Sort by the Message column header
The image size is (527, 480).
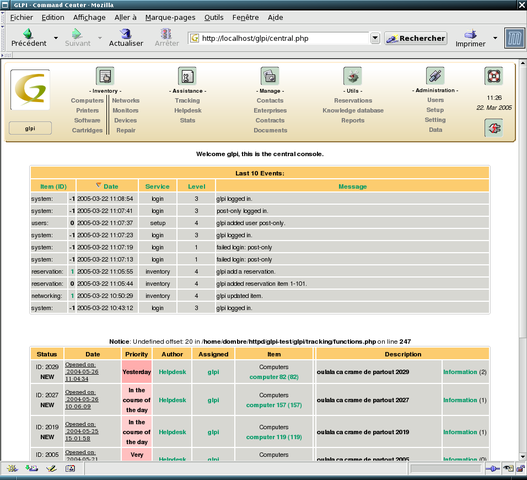(352, 186)
